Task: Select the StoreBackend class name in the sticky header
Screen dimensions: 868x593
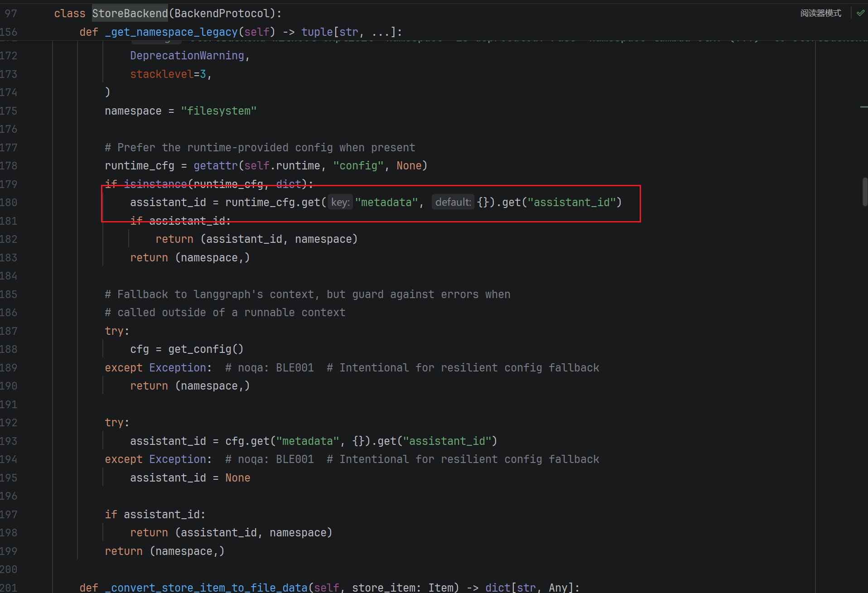Action: click(130, 14)
